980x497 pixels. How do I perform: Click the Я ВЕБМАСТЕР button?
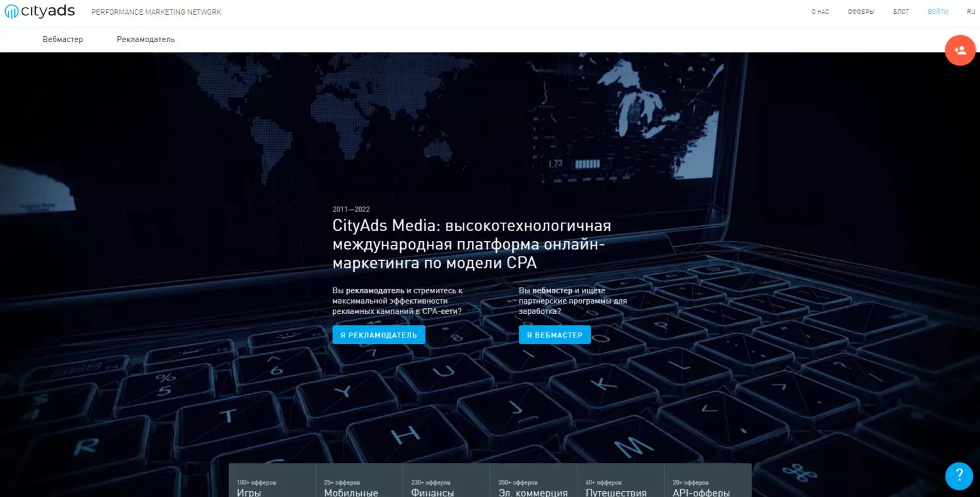[554, 335]
